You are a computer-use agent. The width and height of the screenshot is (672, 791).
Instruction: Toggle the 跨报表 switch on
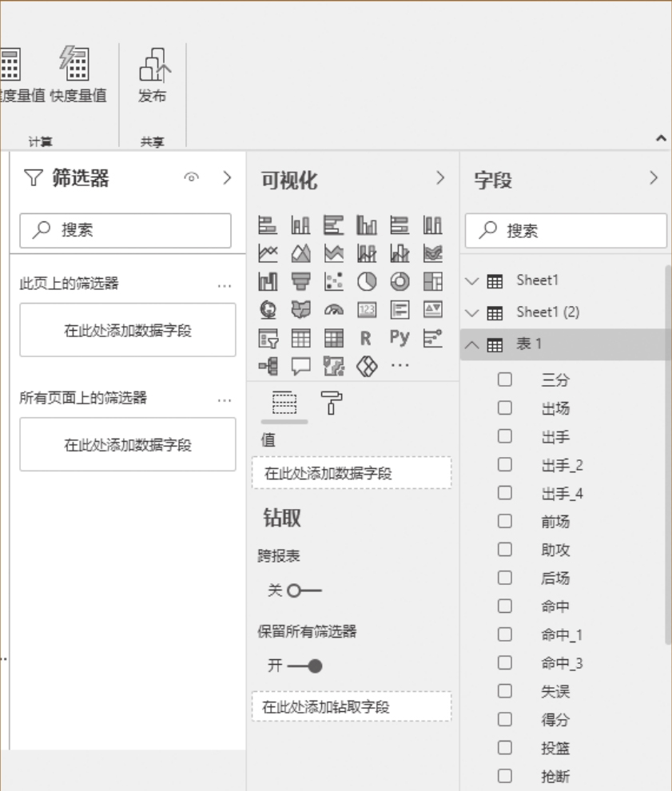tap(304, 591)
